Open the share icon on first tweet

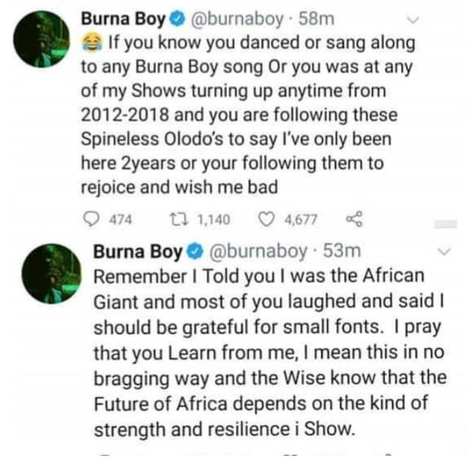tap(354, 219)
